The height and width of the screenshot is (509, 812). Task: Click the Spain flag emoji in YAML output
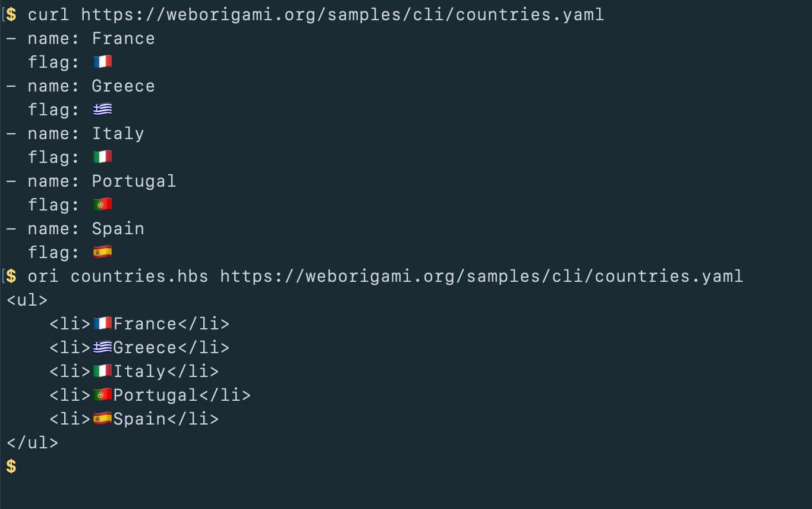pyautogui.click(x=102, y=252)
